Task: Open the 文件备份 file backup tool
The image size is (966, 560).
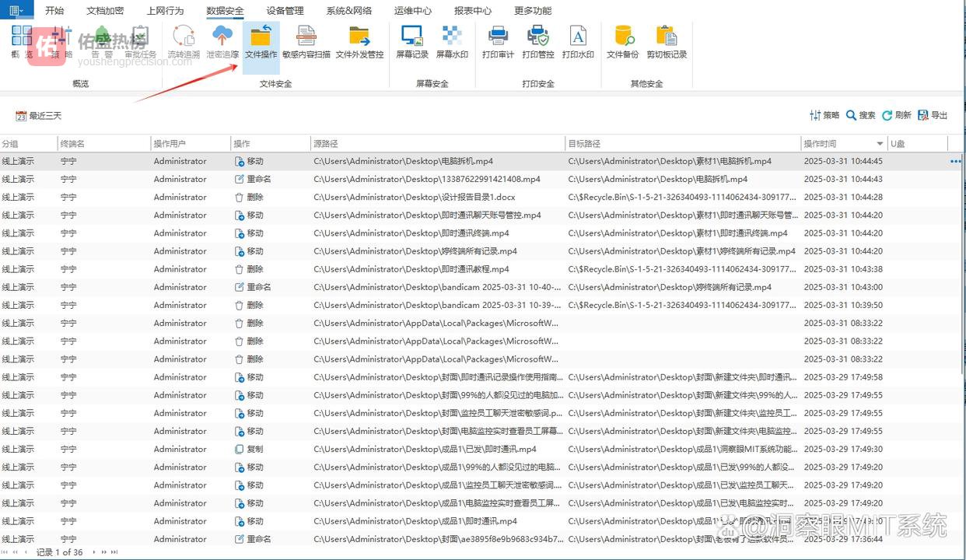Action: pos(622,42)
